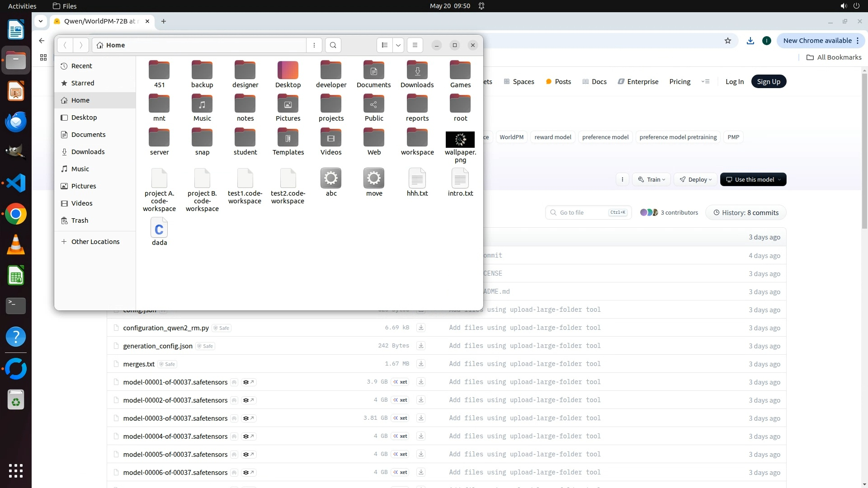Open the Files hamburger main menu
This screenshot has width=868, height=488.
(x=415, y=45)
